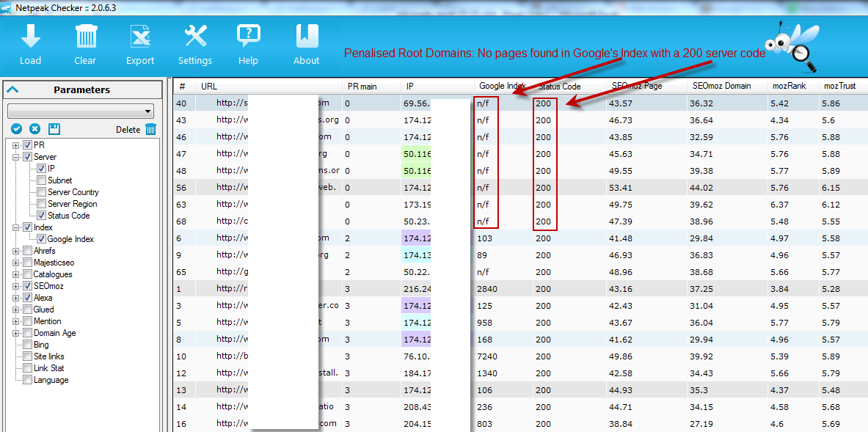Click SEOmoz Domain value 44.02
This screenshot has width=868, height=432.
[x=703, y=188]
